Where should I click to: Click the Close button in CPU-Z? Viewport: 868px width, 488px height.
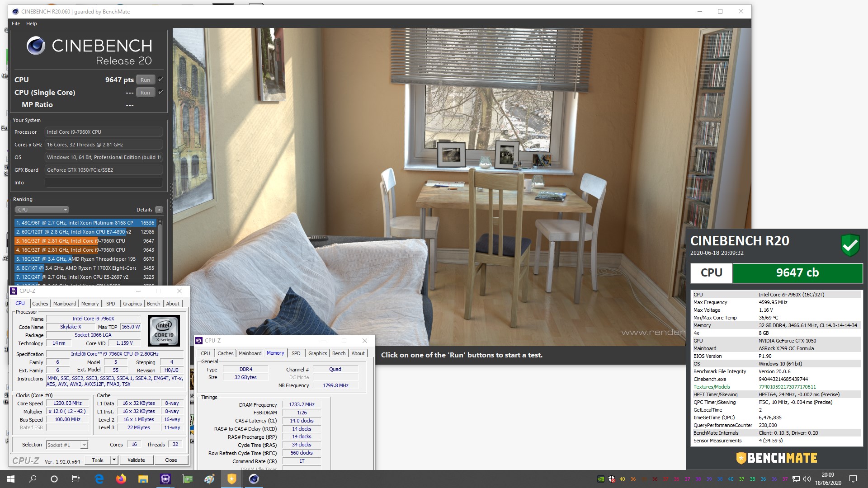(x=171, y=460)
